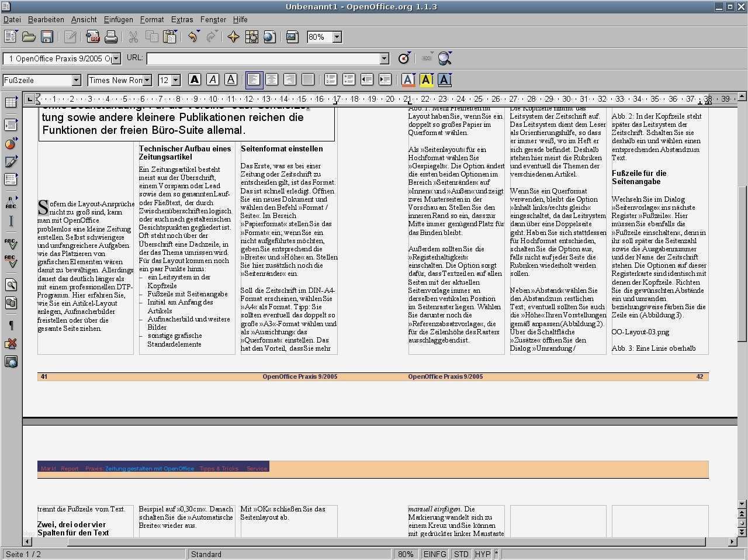Open Find and Replace in sidebar

11,285
